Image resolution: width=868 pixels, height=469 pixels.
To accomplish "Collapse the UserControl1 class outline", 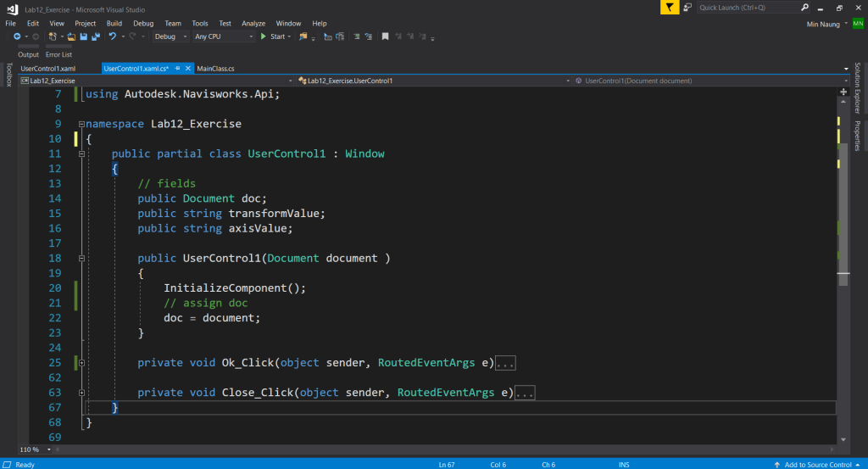I will coord(81,154).
